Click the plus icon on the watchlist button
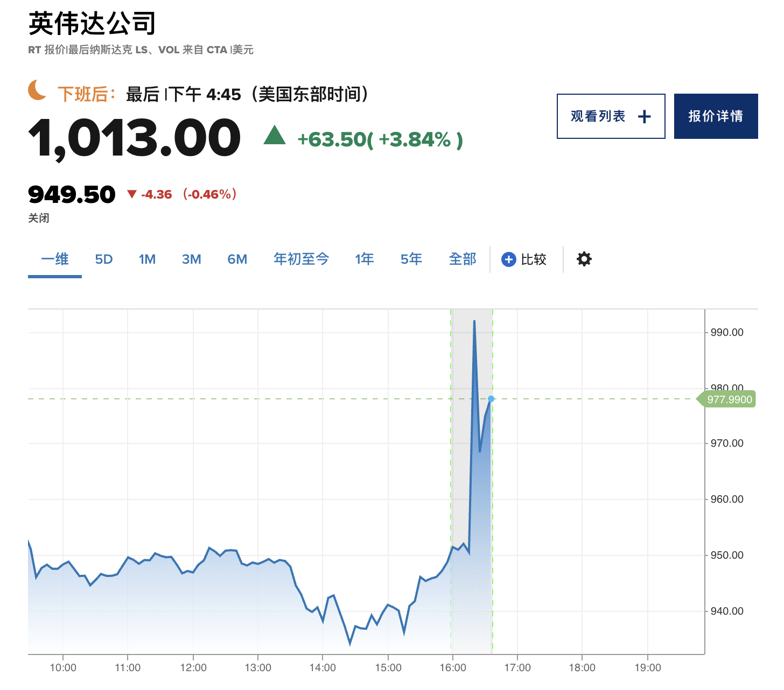Screen dimensions: 784x690 tap(644, 116)
